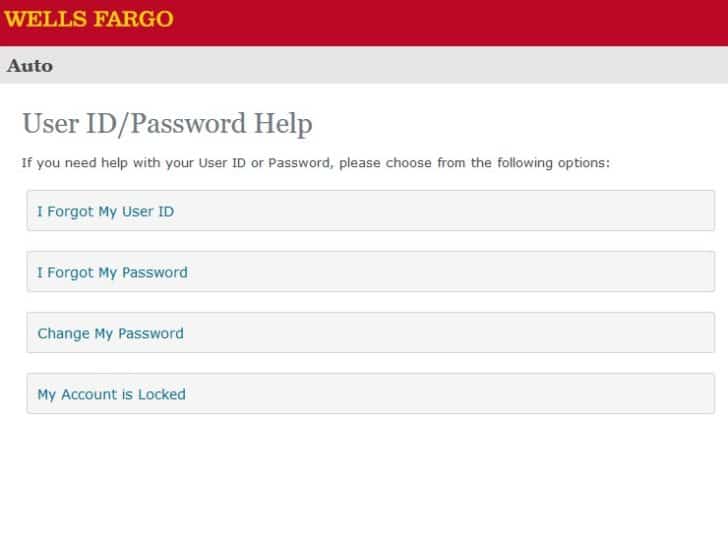Click the word Help in the page title

tap(283, 124)
